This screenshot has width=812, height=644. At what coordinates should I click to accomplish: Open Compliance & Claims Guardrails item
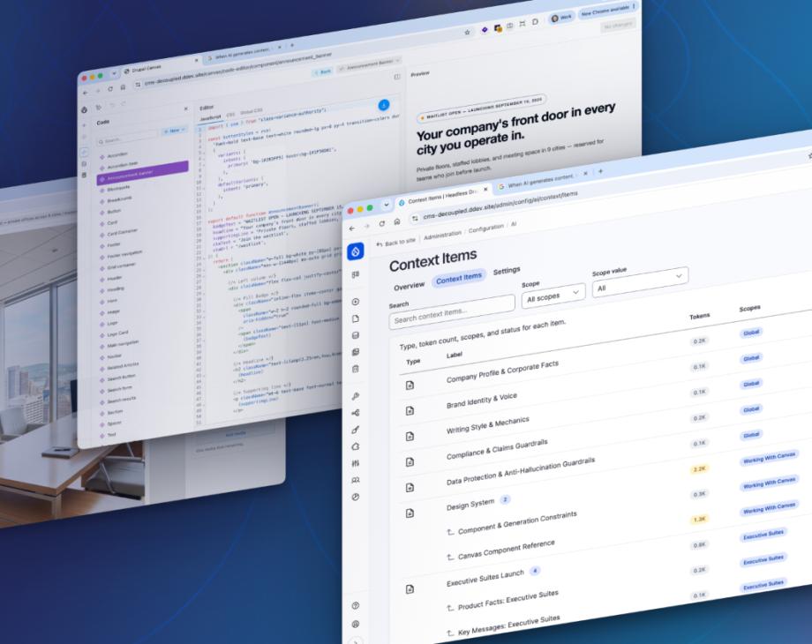tap(497, 449)
